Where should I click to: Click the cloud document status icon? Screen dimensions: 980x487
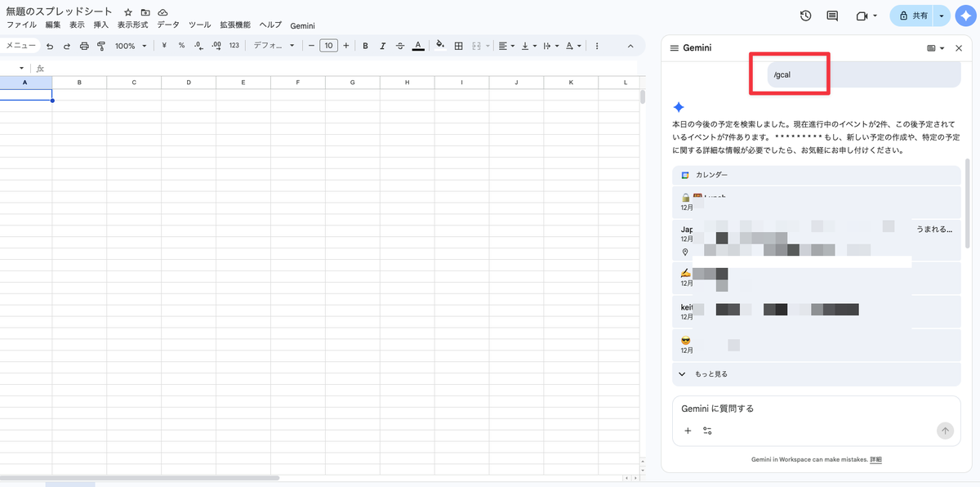tap(163, 13)
